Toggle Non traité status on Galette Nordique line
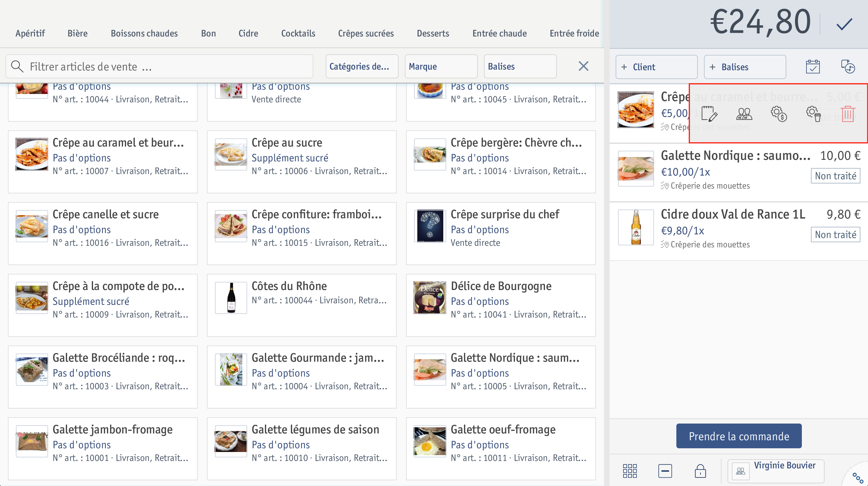Screen dimensions: 868x486 coord(835,176)
